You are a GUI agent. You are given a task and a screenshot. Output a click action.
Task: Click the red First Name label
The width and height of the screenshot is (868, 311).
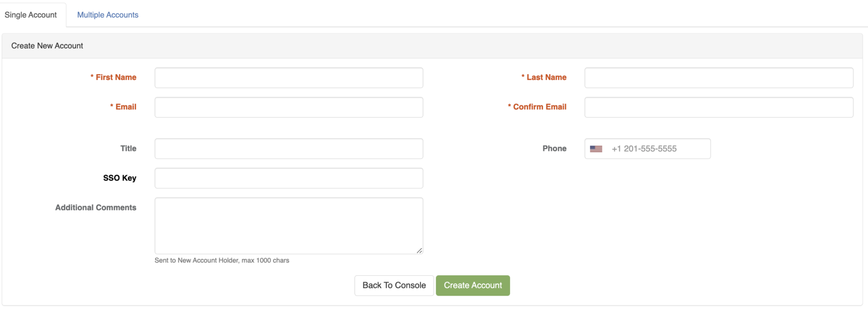116,77
